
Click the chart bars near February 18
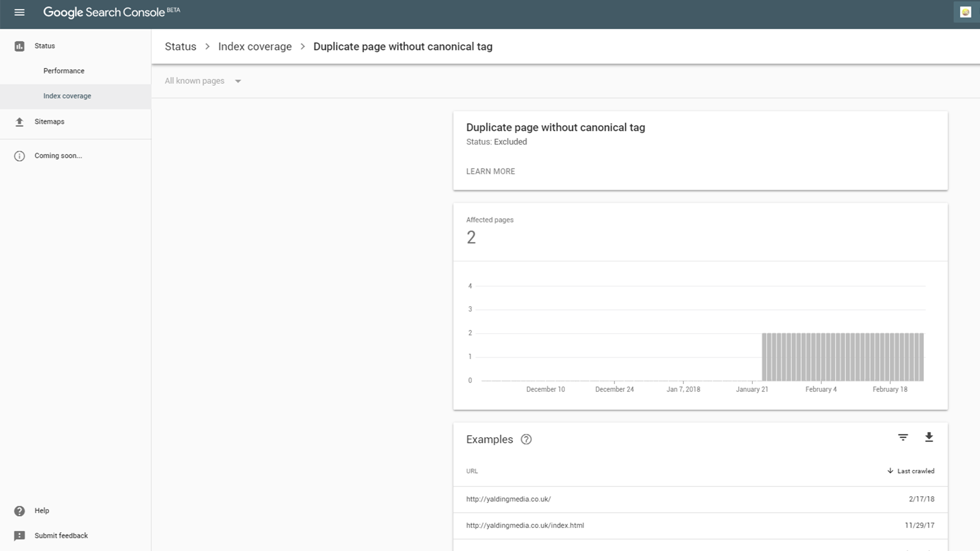pos(890,357)
